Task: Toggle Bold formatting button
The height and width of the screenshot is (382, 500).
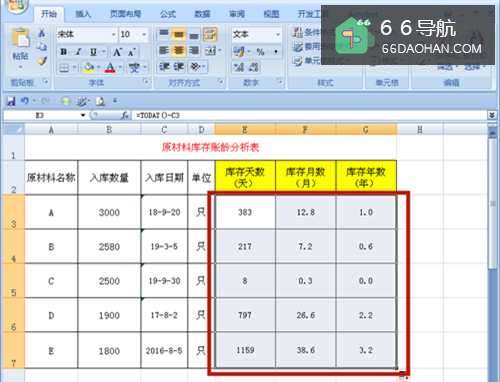Action: pos(63,52)
